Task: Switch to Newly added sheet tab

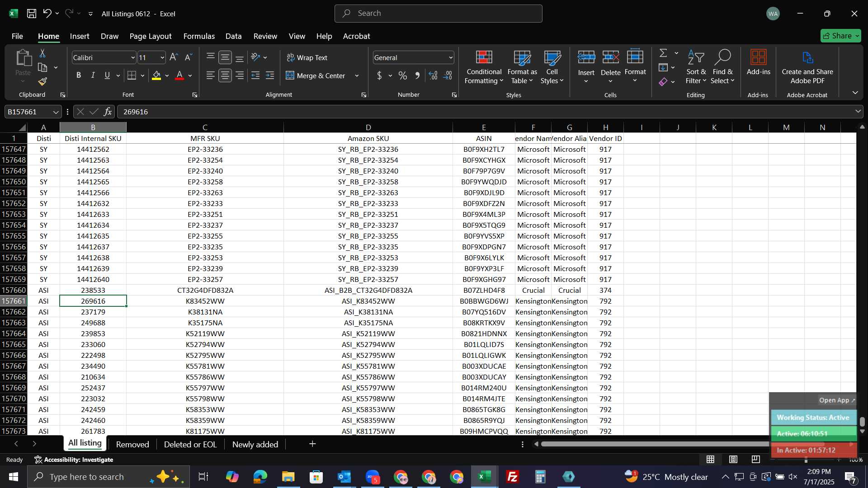Action: pos(255,444)
